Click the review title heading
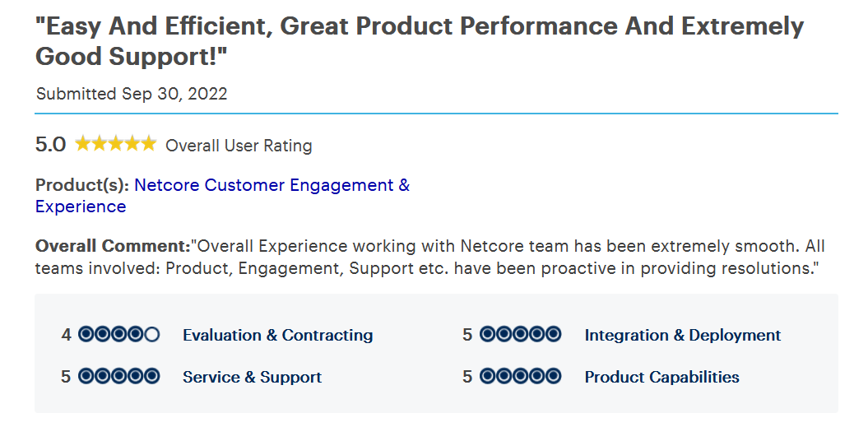868x427 pixels. coord(420,41)
